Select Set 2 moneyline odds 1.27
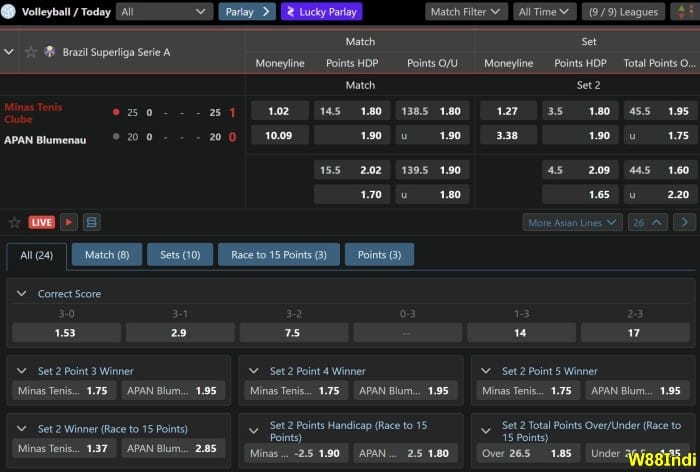The height and width of the screenshot is (472, 700). pos(508,111)
